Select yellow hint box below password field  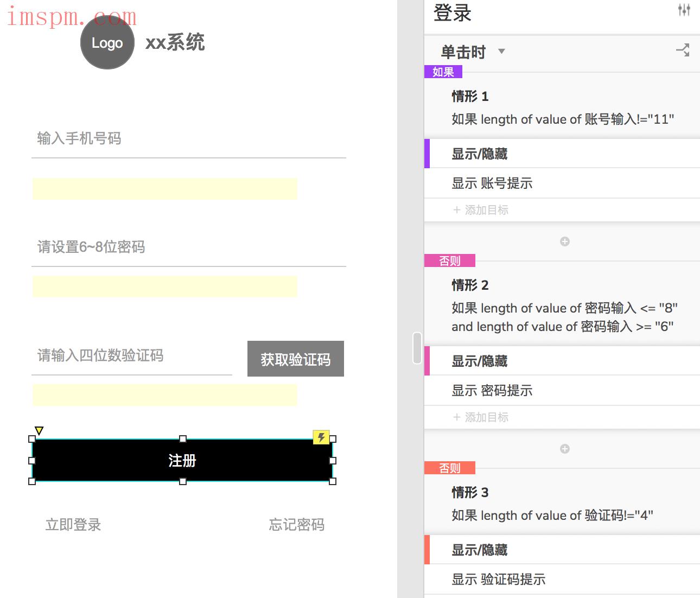(x=165, y=287)
